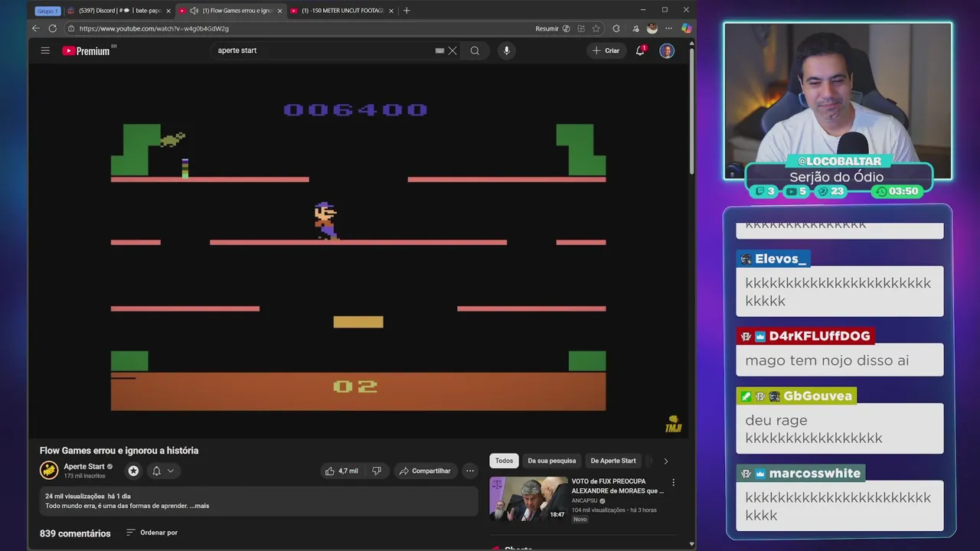Open the on-screen keyboard icon in search
Screen dimensions: 980x551
pos(439,51)
